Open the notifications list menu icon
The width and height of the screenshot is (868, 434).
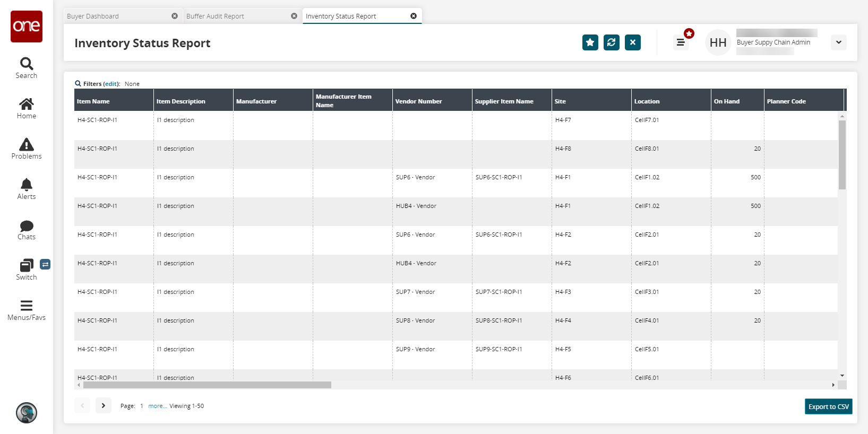coord(681,42)
